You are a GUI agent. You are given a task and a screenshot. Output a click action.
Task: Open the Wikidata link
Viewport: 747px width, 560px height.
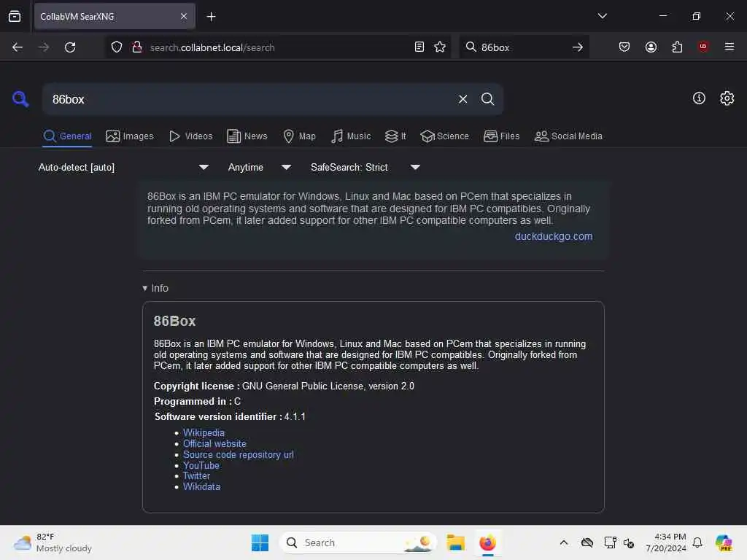[x=201, y=486]
